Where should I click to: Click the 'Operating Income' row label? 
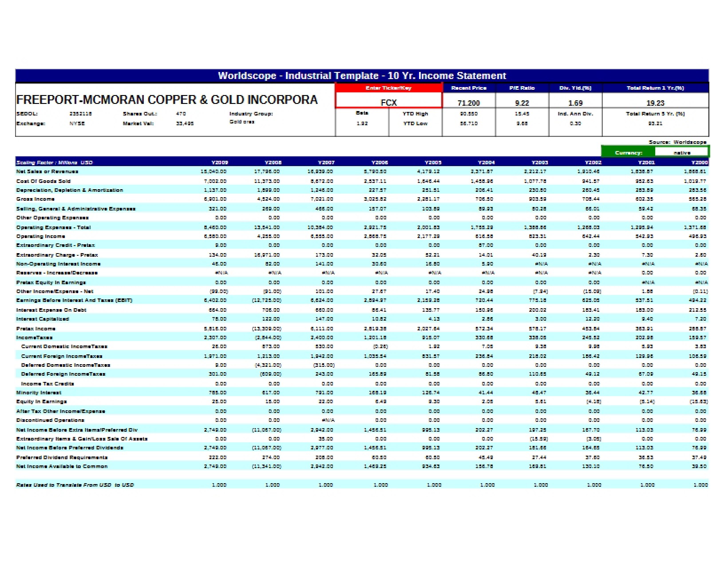click(x=40, y=236)
